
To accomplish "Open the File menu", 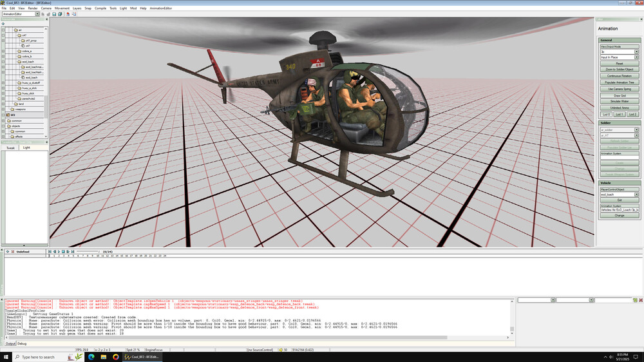I will pyautogui.click(x=4, y=8).
